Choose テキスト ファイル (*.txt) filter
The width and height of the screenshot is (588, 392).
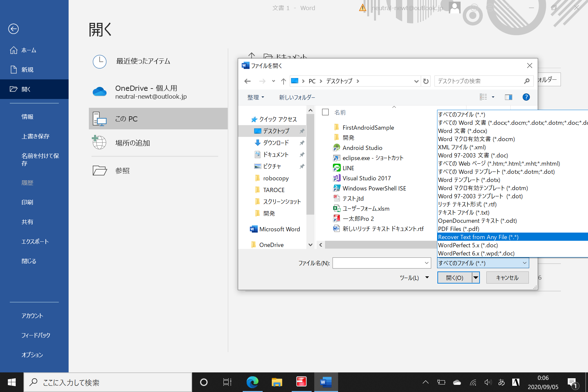click(513, 212)
